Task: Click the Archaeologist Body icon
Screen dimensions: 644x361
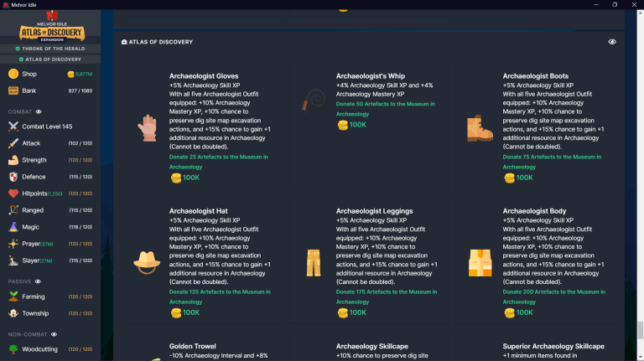Action: (480, 262)
